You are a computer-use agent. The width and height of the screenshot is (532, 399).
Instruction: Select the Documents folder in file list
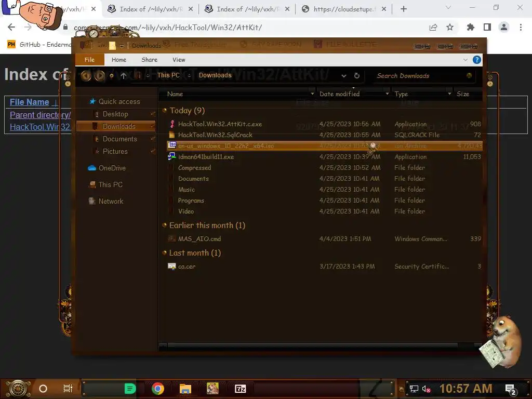click(193, 179)
